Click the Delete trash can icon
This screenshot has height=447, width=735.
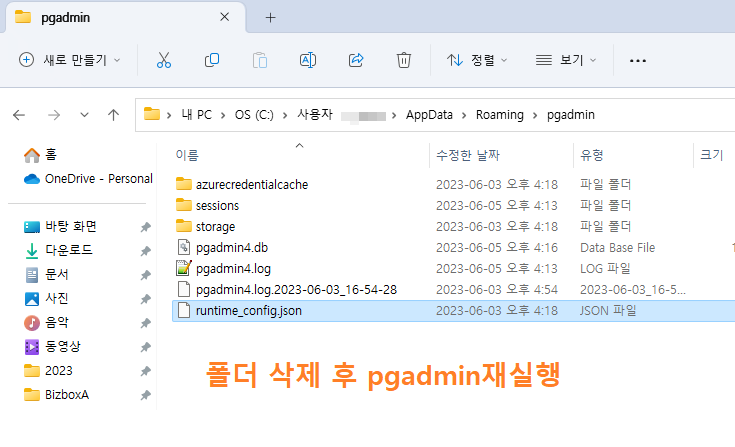pos(404,60)
